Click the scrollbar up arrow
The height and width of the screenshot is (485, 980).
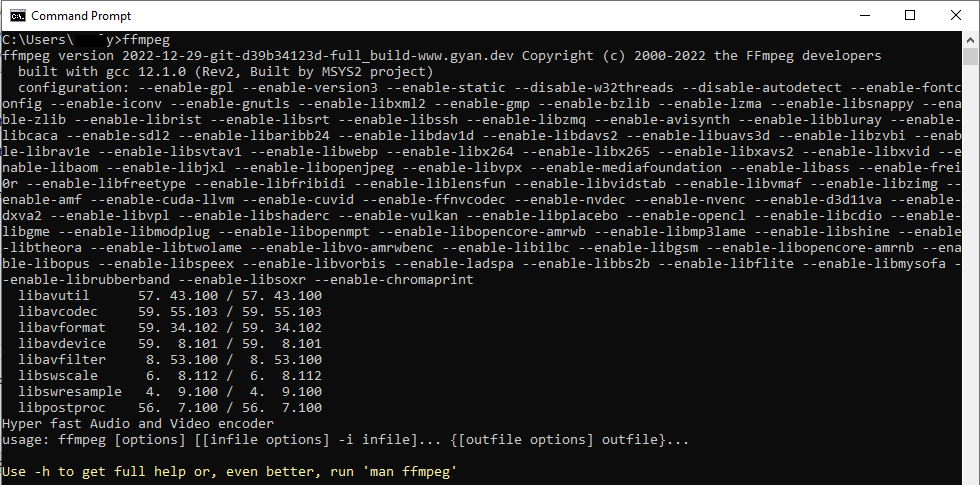[x=971, y=40]
